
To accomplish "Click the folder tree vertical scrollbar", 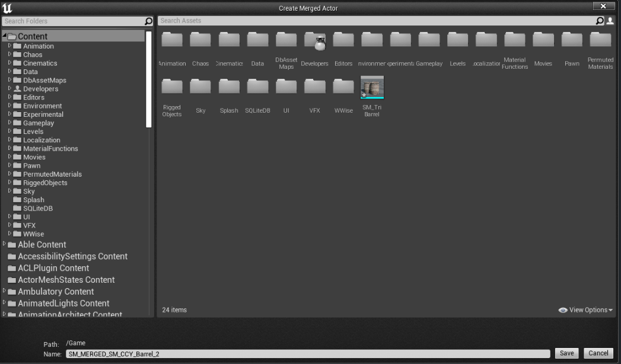I will pyautogui.click(x=149, y=79).
